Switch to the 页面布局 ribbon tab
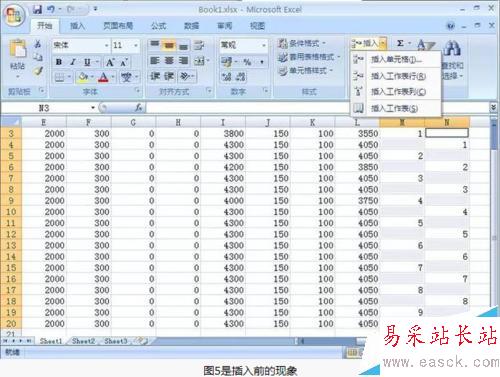This screenshot has height=377, width=500. click(118, 26)
